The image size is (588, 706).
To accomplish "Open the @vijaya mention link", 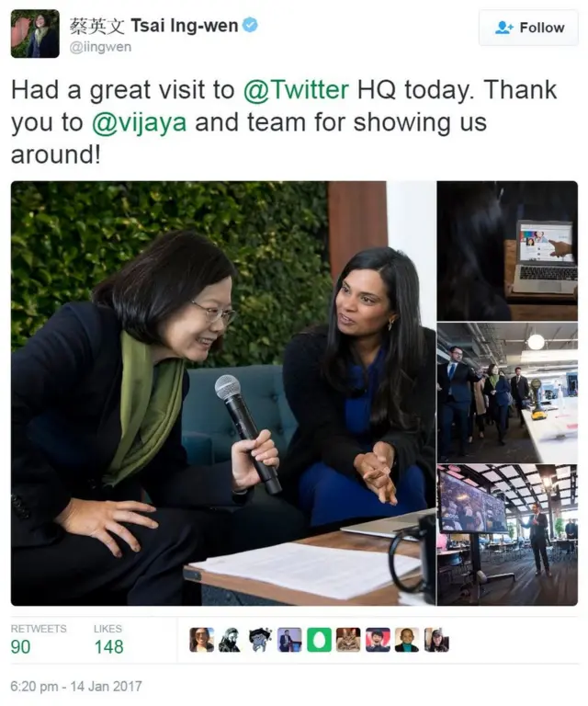I will coord(139,122).
